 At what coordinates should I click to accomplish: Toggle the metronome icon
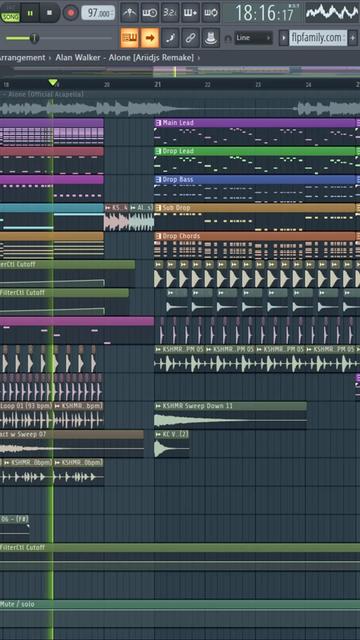130,13
